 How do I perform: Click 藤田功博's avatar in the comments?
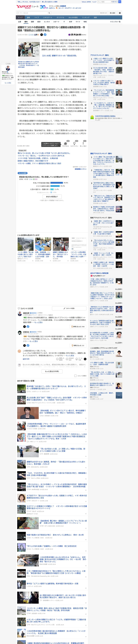20,314
